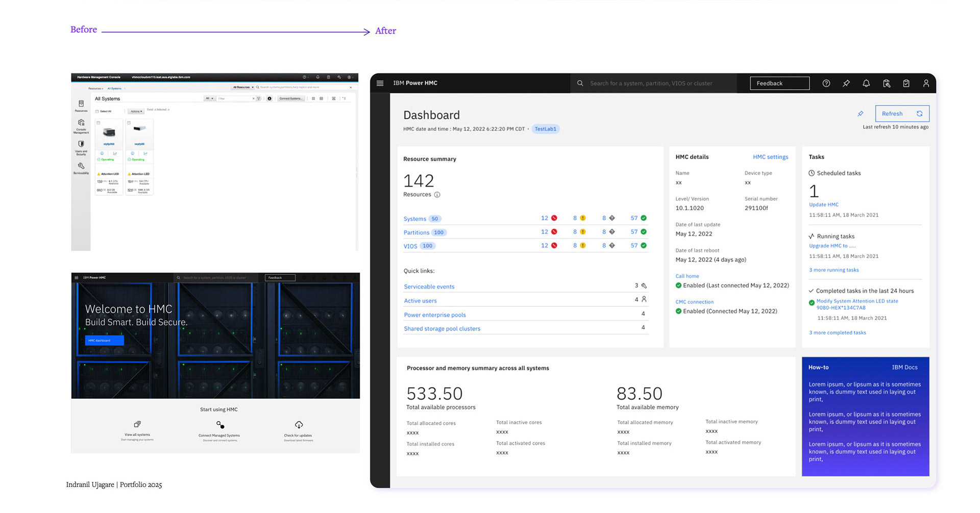Viewport: 980px width, 513px height.
Task: Click the task search clipboard icon in dashboard header
Action: click(887, 83)
